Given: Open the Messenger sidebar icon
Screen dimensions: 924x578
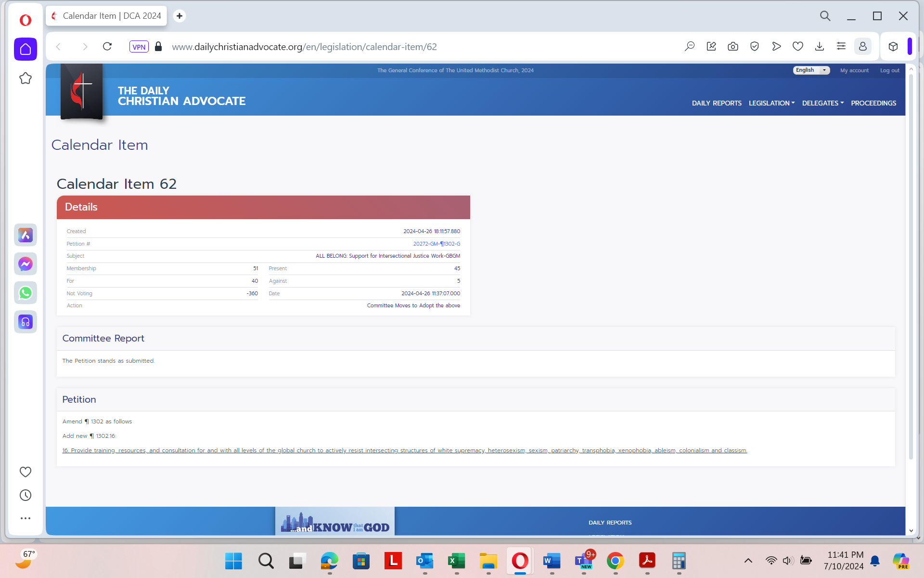Looking at the screenshot, I should tap(26, 264).
